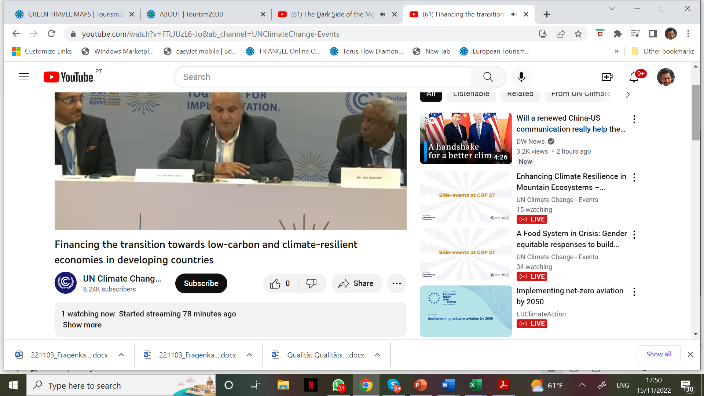Bookmark this page with the star
Viewport: 704px width, 396px height.
[x=578, y=34]
